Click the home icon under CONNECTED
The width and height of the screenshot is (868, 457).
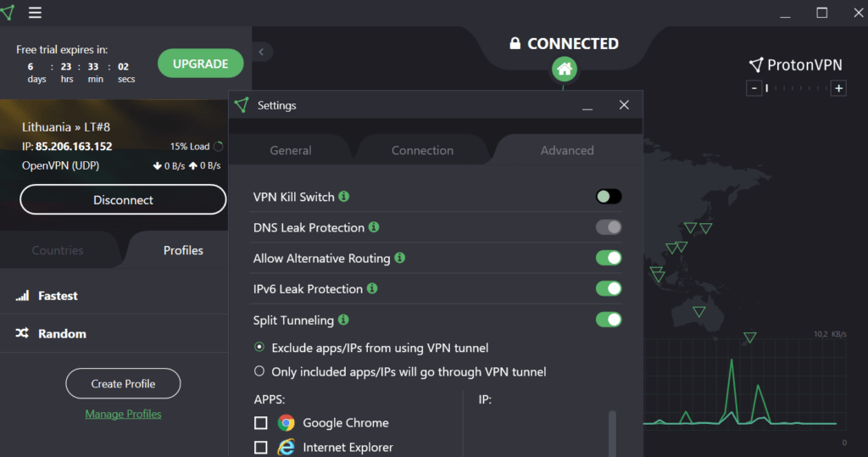click(x=564, y=70)
